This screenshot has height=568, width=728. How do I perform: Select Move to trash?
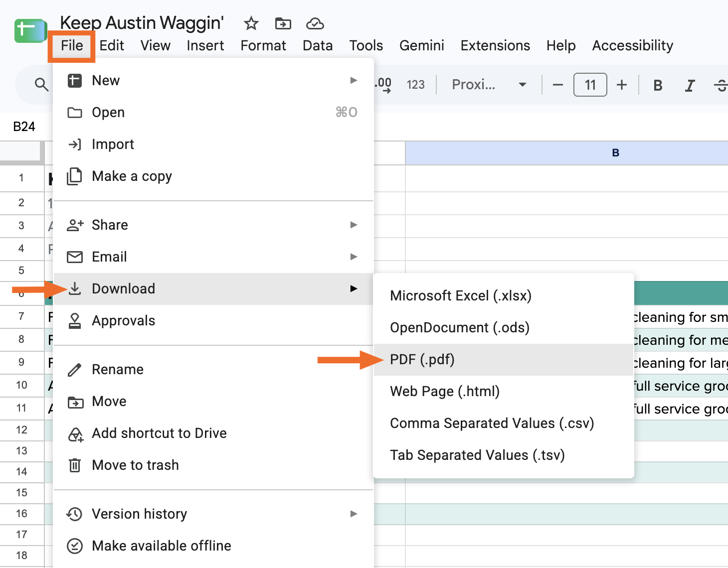(213, 465)
